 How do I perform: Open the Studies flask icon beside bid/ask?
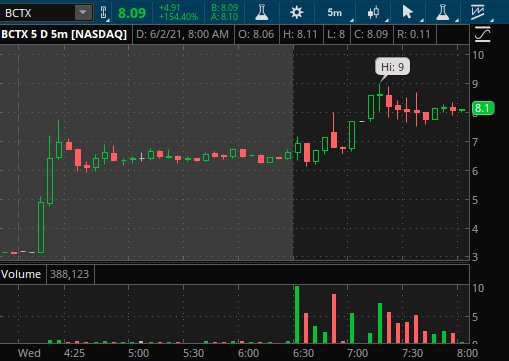262,13
